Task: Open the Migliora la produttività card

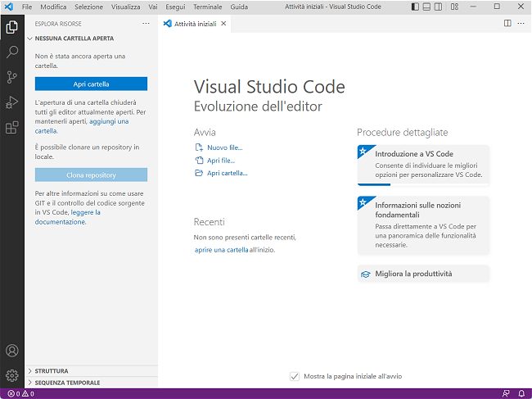Action: tap(423, 274)
